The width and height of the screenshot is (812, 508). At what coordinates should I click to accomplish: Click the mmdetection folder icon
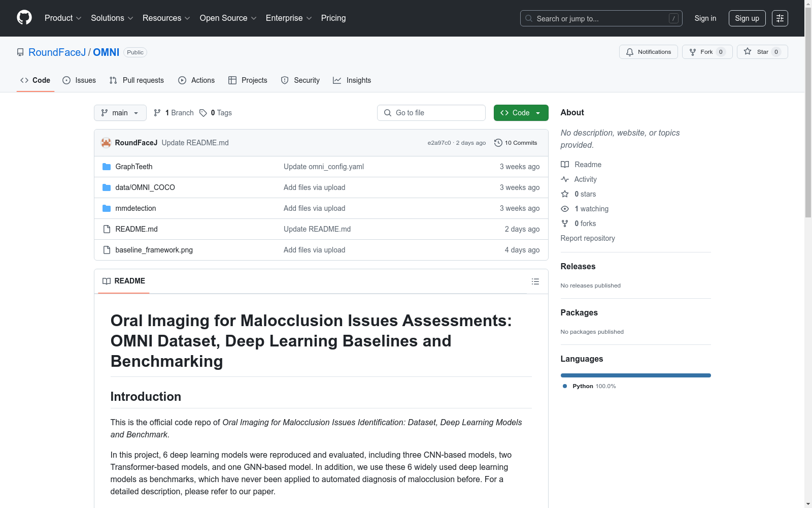click(107, 208)
